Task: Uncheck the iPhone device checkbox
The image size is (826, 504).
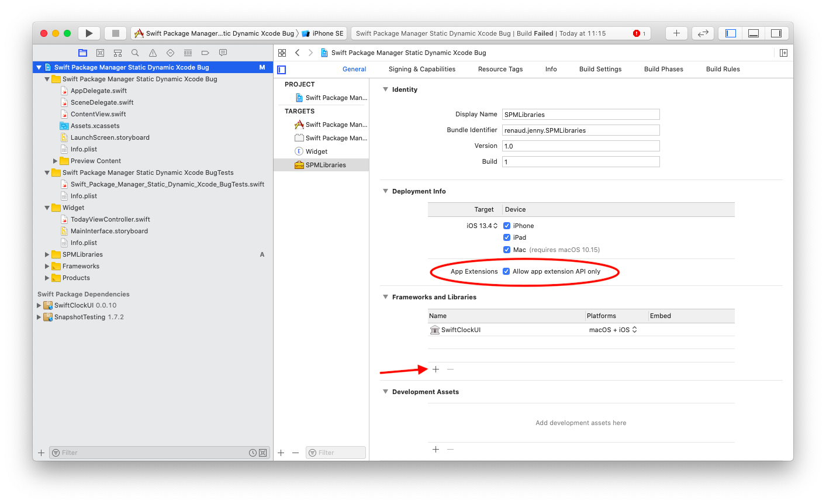Action: pyautogui.click(x=507, y=226)
